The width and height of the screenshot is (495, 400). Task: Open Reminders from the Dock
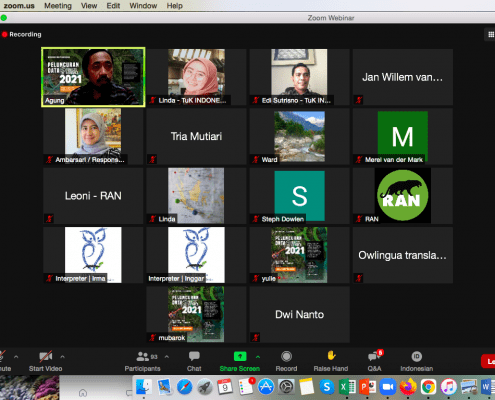point(246,387)
